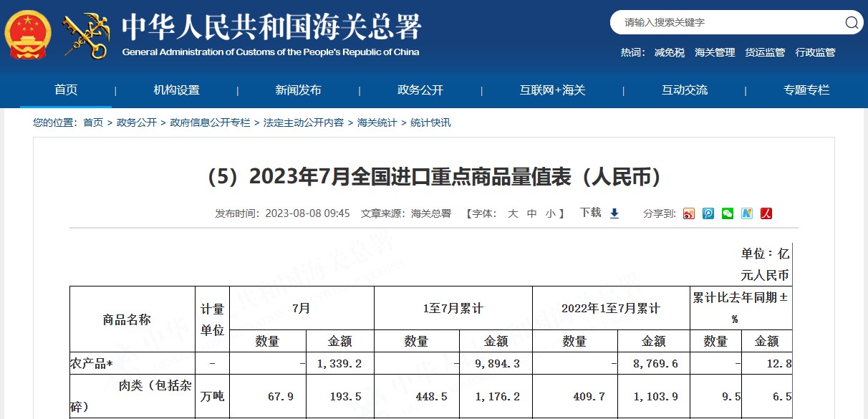Screen dimensions: 868x419
Task: Open the 互动交流 menu
Action: tap(685, 90)
